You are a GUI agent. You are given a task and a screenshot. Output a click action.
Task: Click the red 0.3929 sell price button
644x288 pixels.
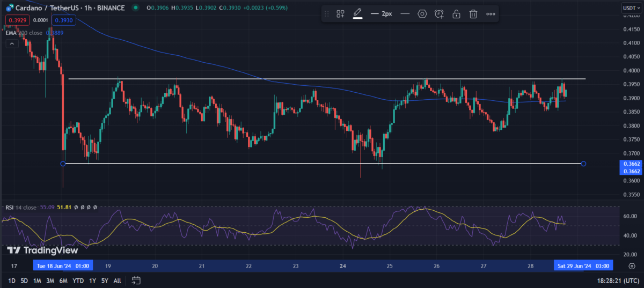(14, 20)
